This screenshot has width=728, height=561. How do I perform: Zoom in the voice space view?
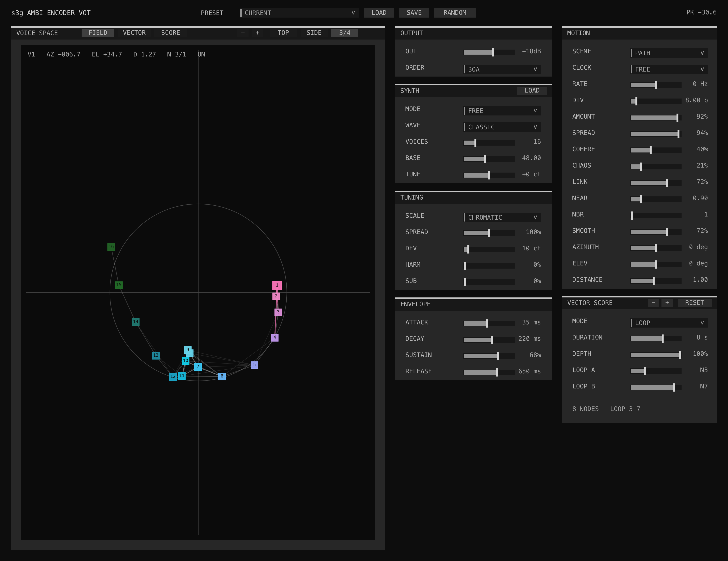pos(257,33)
